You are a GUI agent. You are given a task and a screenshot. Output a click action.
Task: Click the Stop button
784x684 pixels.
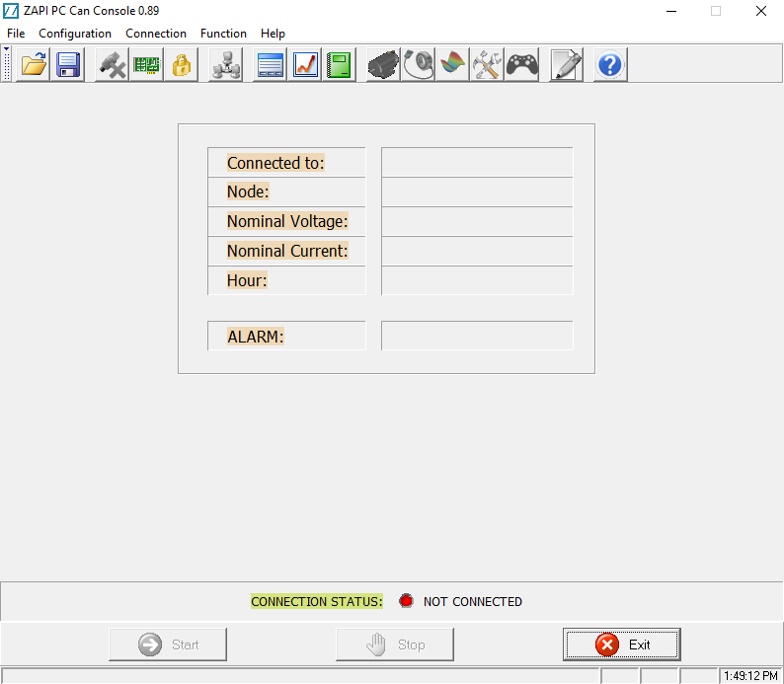395,645
